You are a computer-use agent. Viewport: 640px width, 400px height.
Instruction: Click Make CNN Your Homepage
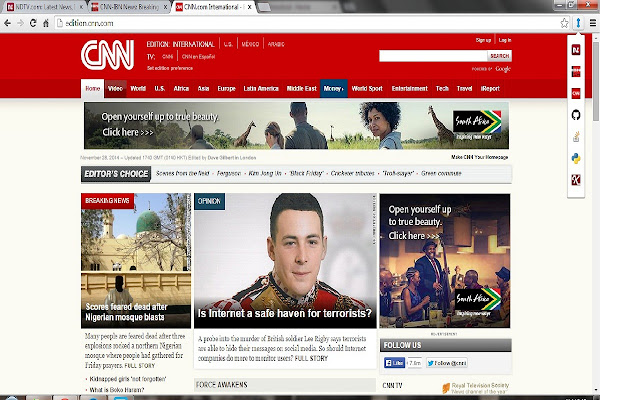(x=480, y=157)
